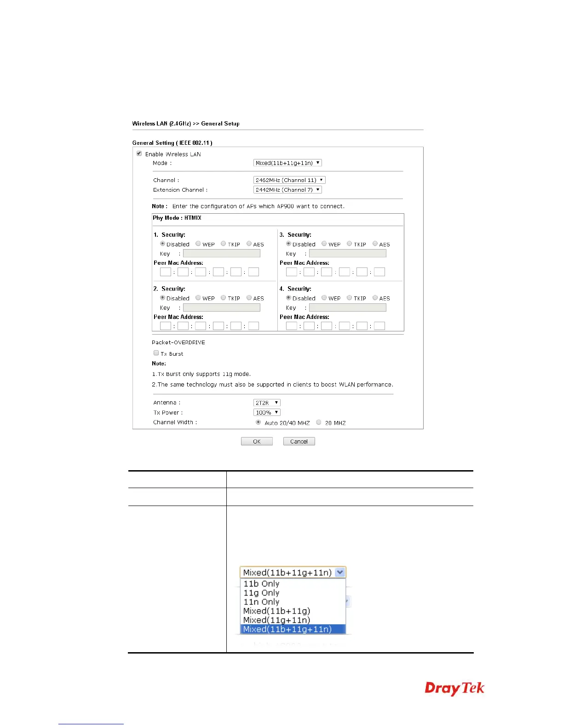Click the Phy Mode : HTMIX label

177,218
